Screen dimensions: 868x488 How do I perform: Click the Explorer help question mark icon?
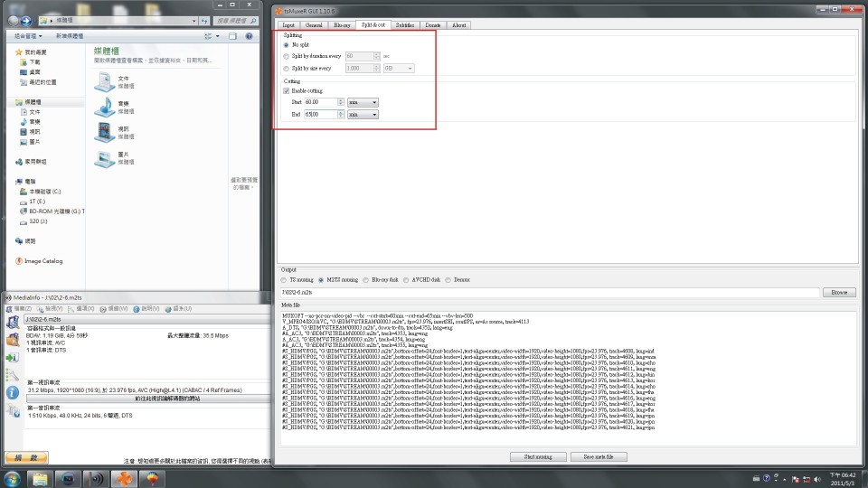(x=248, y=36)
